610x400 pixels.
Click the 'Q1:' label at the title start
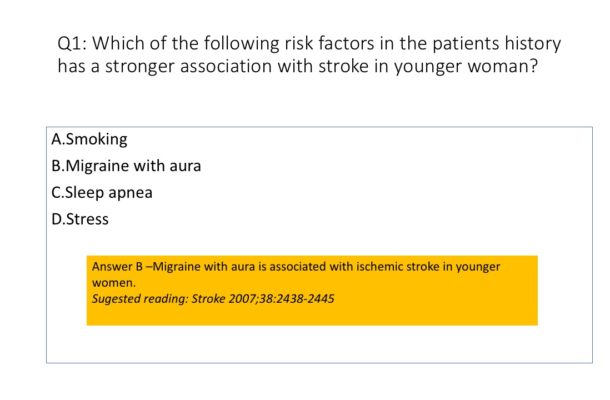tap(75, 44)
